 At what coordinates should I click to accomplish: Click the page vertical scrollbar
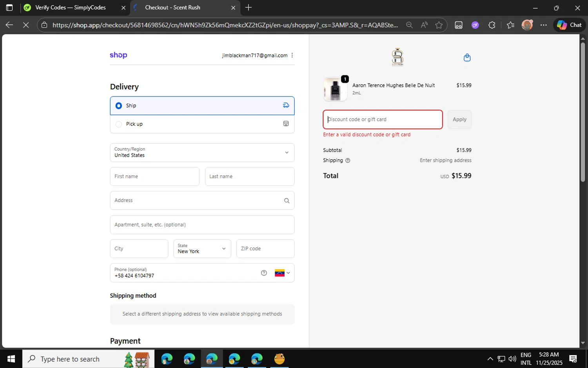pos(583,112)
